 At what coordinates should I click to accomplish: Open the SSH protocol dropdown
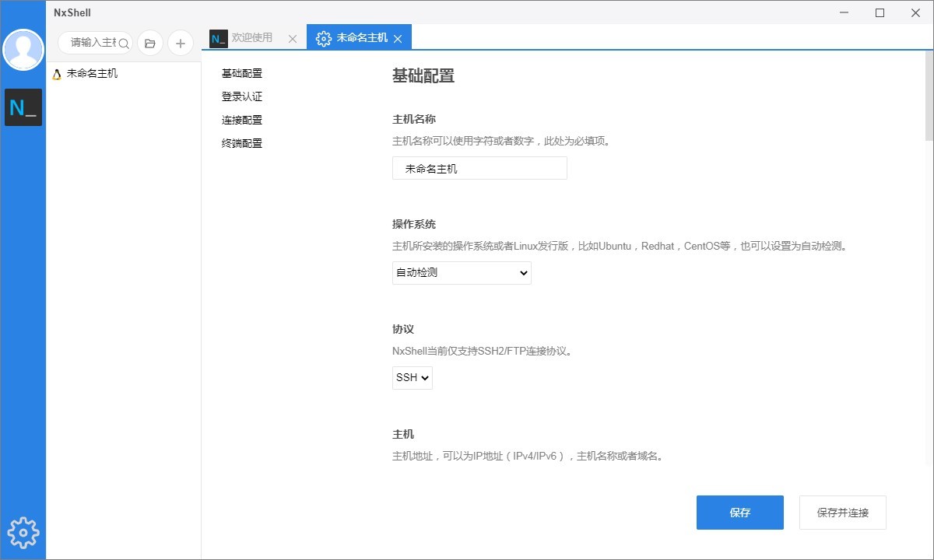point(412,378)
